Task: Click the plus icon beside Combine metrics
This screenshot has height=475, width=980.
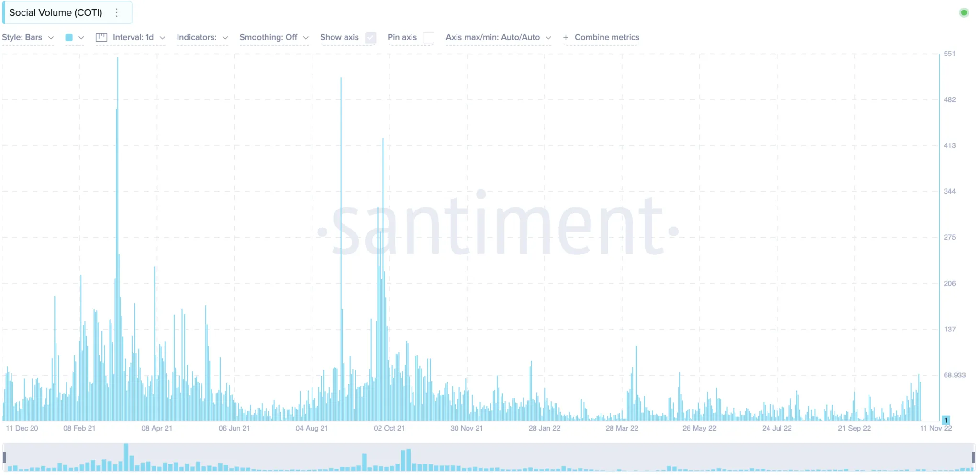Action: tap(566, 37)
